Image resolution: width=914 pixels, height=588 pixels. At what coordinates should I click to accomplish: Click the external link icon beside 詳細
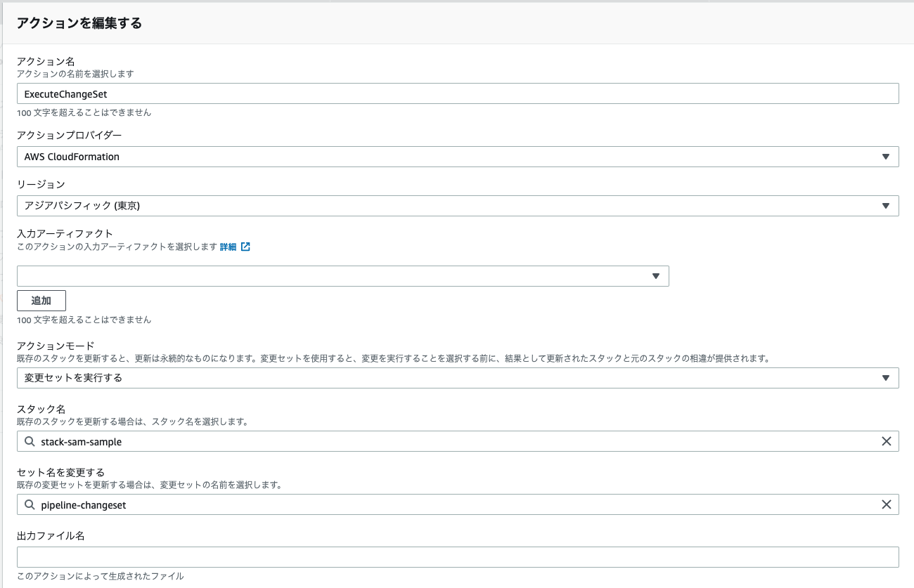245,247
